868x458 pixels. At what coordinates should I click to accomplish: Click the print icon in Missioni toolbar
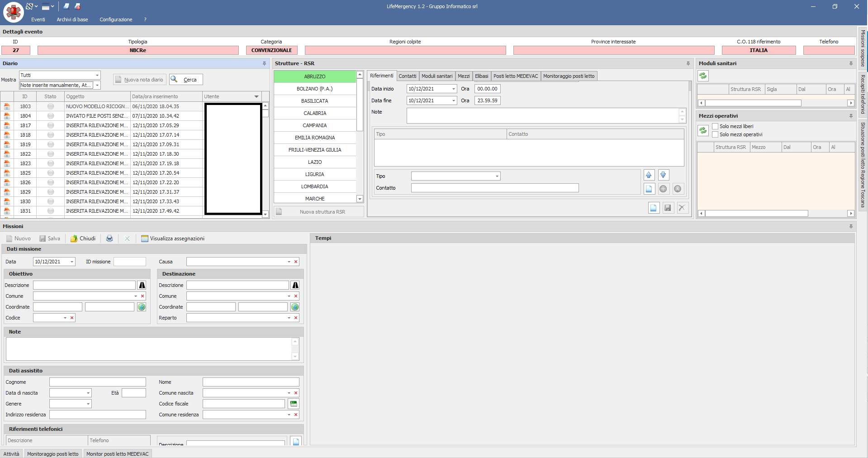pos(109,239)
